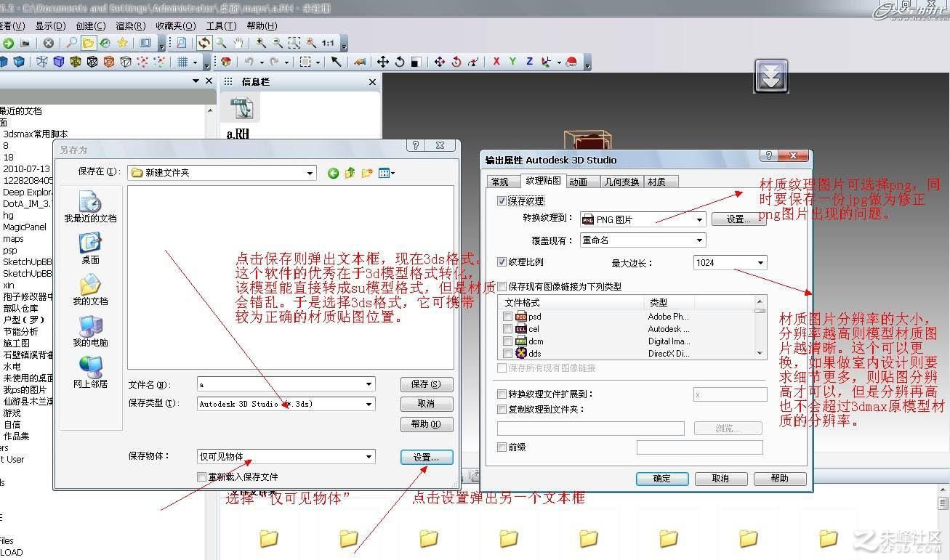950x560 pixels.
Task: Click the 设置... button in Save As dialog
Action: coord(426,458)
